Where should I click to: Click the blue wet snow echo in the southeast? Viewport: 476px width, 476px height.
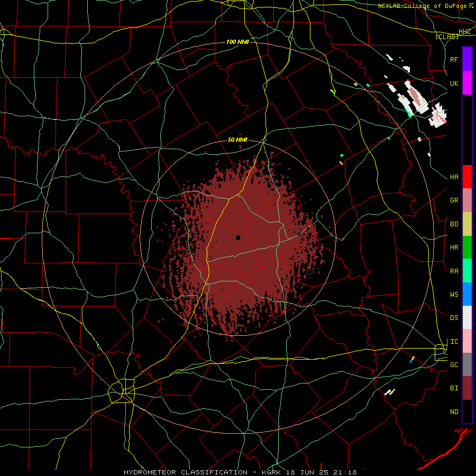[411, 361]
